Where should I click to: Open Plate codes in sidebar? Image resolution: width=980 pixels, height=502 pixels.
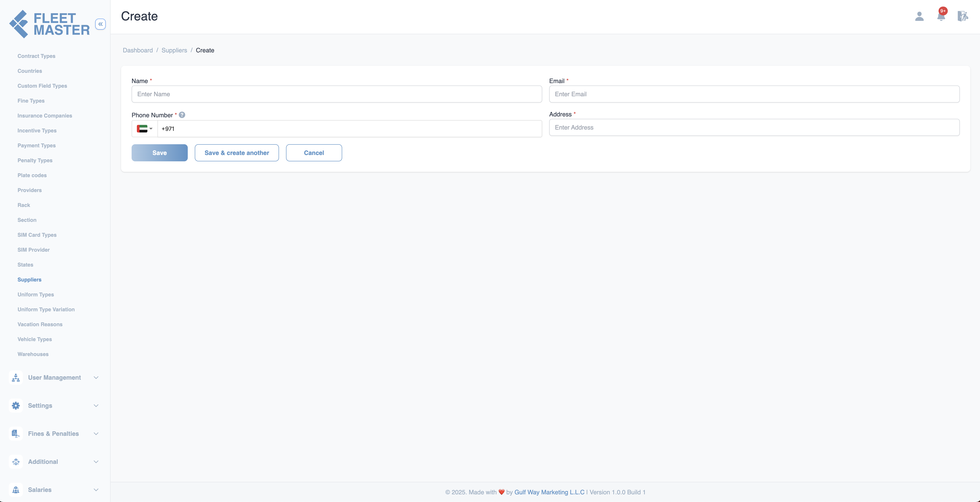[32, 175]
